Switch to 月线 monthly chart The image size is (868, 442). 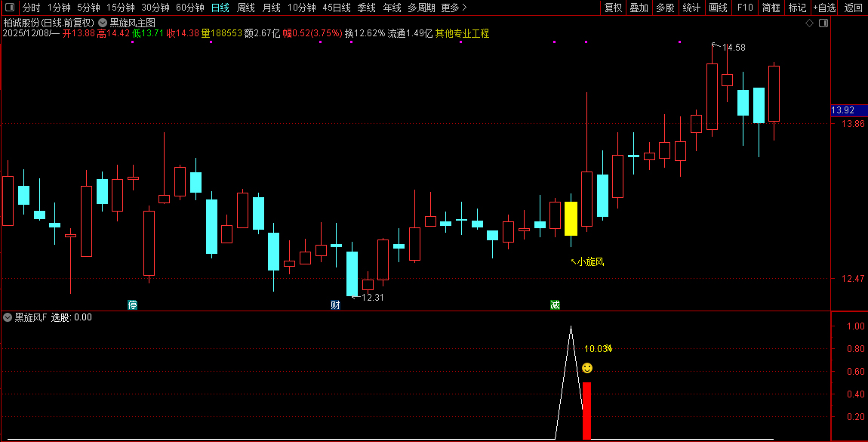[x=271, y=8]
